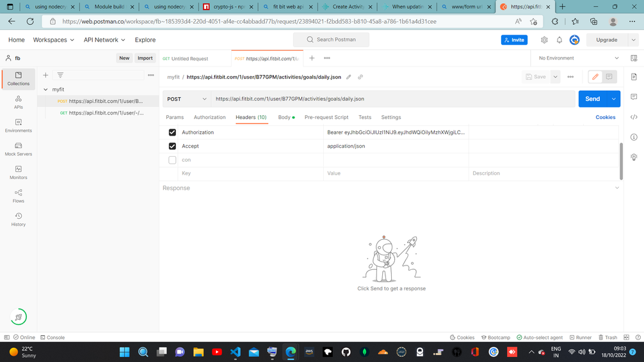Screen dimensions: 644x362
Task: Open VS Code from the taskbar
Action: tap(235, 352)
